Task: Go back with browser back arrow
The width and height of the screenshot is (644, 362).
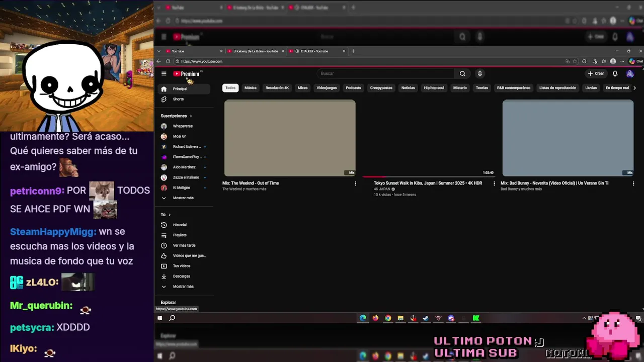Action: 158,61
